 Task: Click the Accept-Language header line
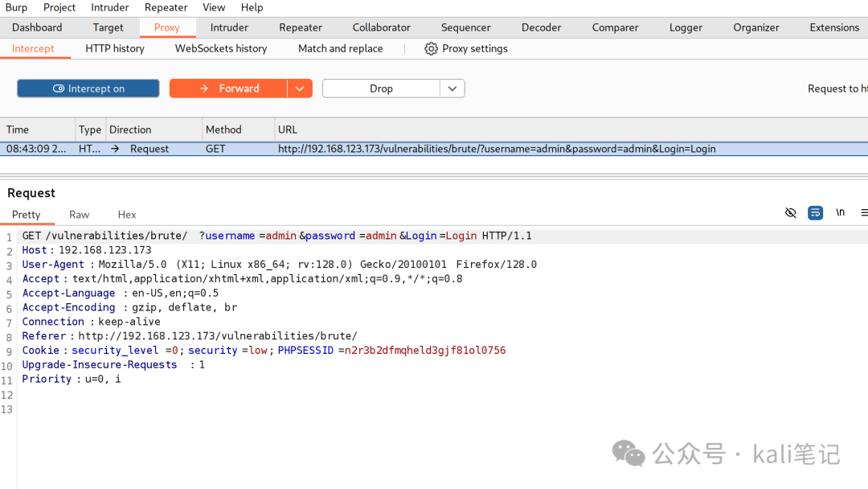[120, 293]
